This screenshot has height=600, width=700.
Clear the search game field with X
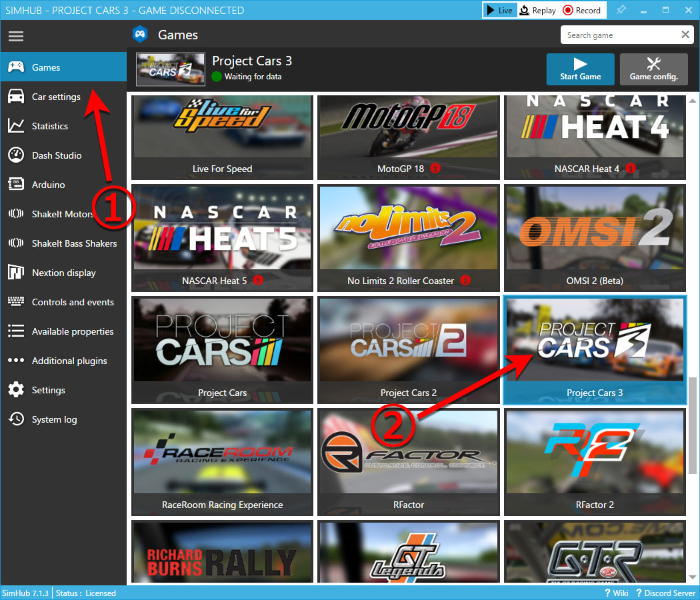coord(685,35)
